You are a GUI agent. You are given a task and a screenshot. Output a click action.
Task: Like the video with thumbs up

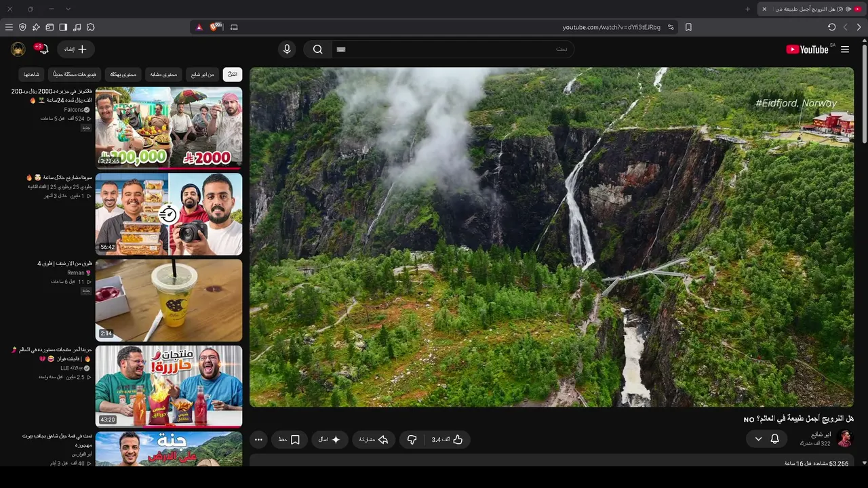click(448, 440)
